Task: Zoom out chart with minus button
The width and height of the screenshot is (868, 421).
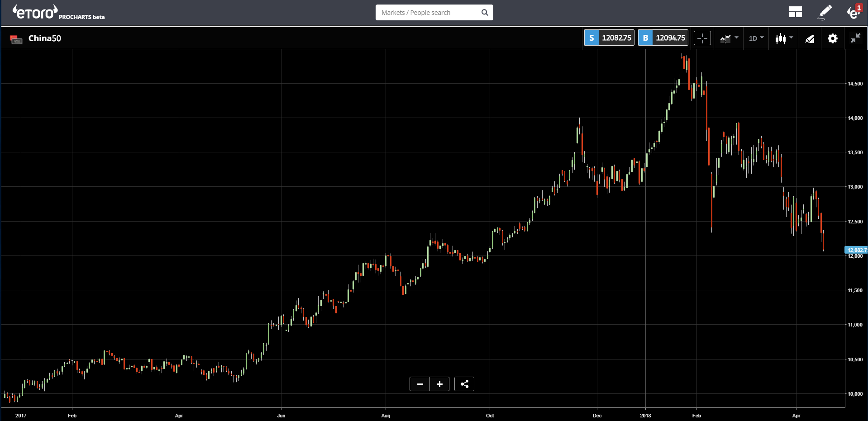Action: (420, 384)
